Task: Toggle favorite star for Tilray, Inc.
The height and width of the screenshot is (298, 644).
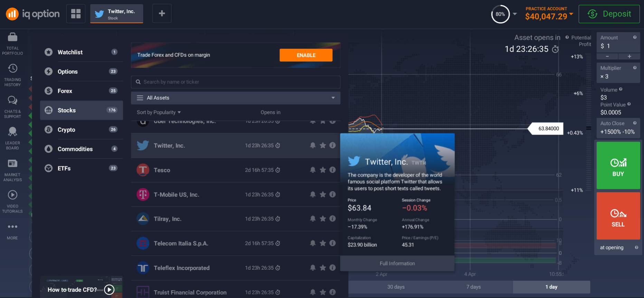Action: 323,219
